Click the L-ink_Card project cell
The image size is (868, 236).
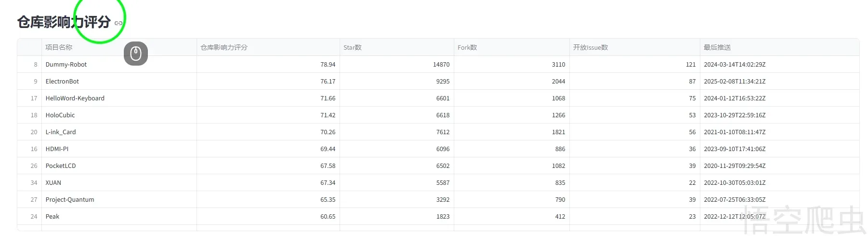coord(61,132)
